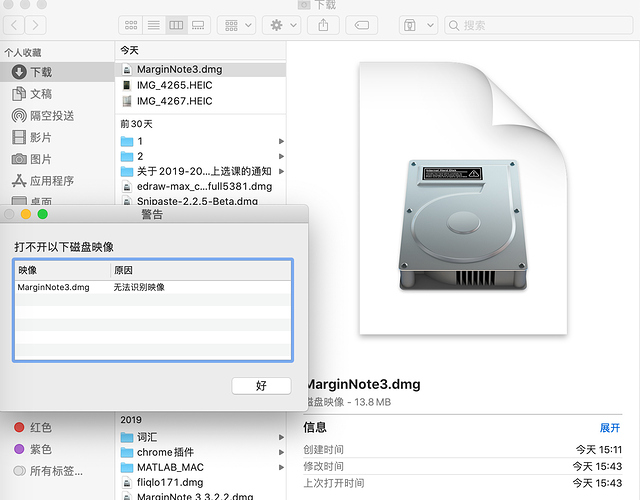Expand the 词汇 folder arrow
Image resolution: width=640 pixels, height=500 pixels.
click(x=281, y=437)
